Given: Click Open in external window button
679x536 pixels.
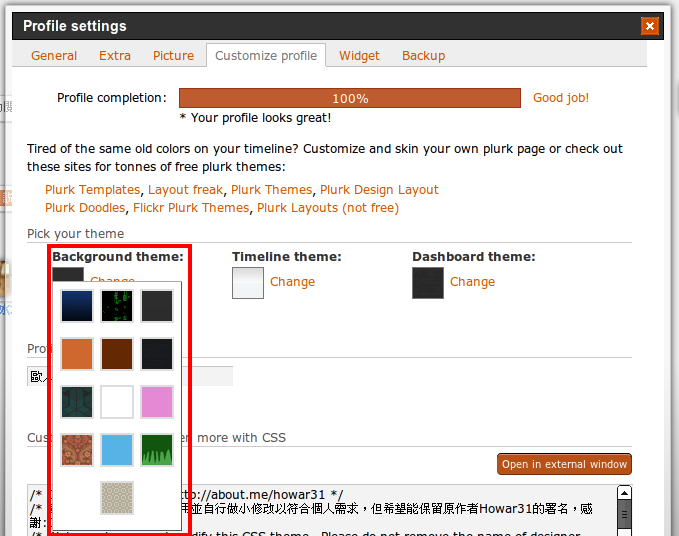Looking at the screenshot, I should [564, 464].
